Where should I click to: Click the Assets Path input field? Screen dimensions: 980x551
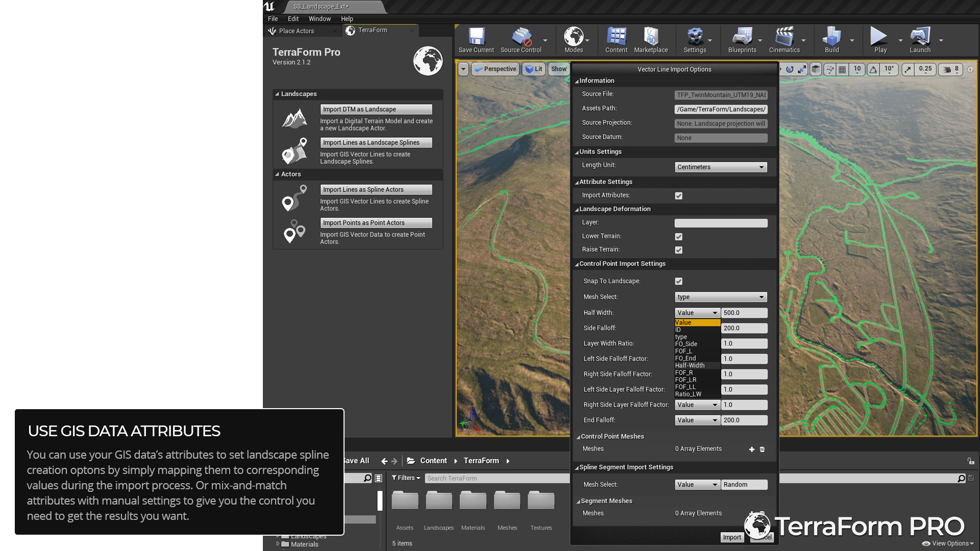[x=721, y=110]
